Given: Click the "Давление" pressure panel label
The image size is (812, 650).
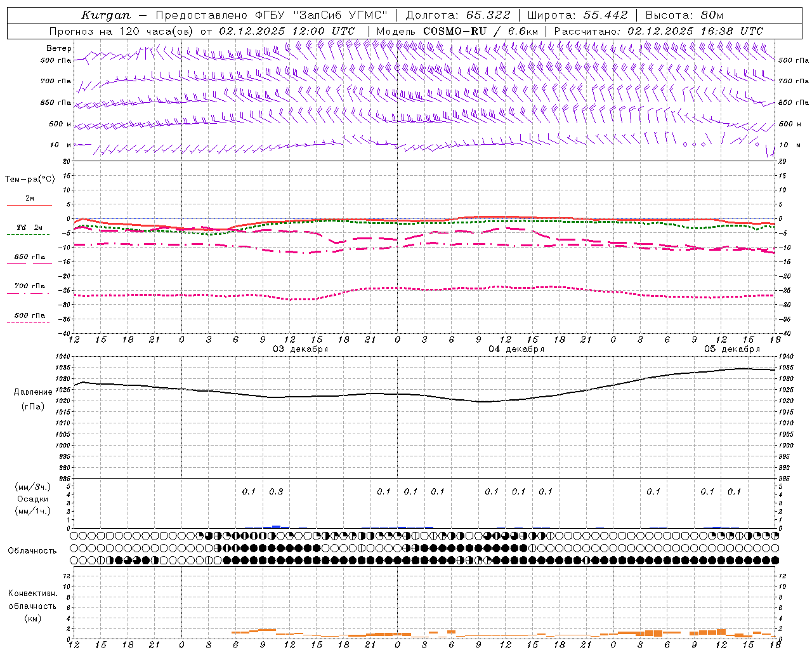Looking at the screenshot, I should (x=32, y=392).
